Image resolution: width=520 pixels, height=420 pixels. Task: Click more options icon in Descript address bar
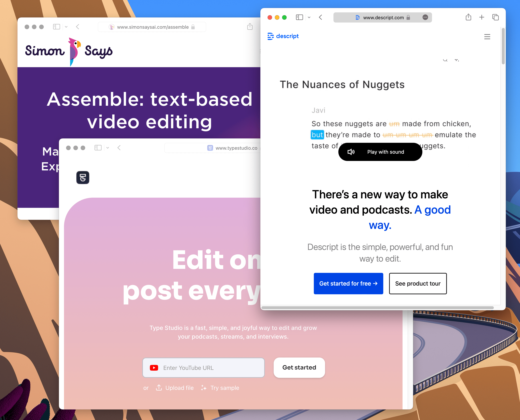(x=425, y=17)
